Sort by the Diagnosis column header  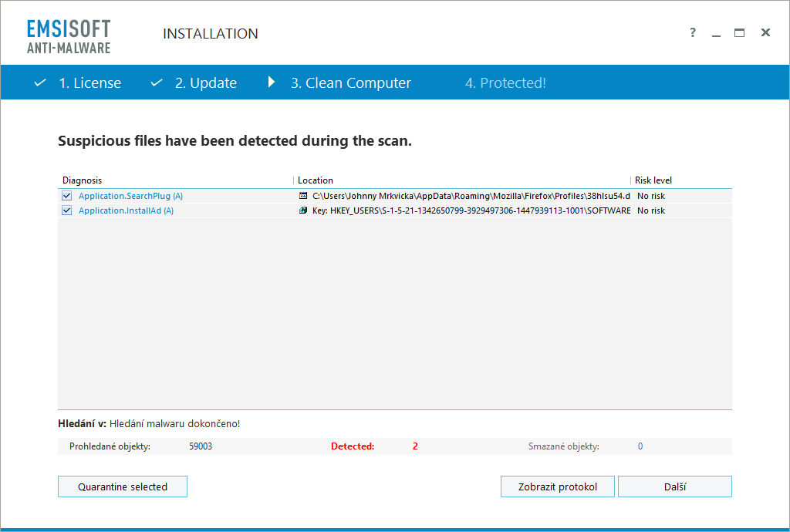(82, 180)
